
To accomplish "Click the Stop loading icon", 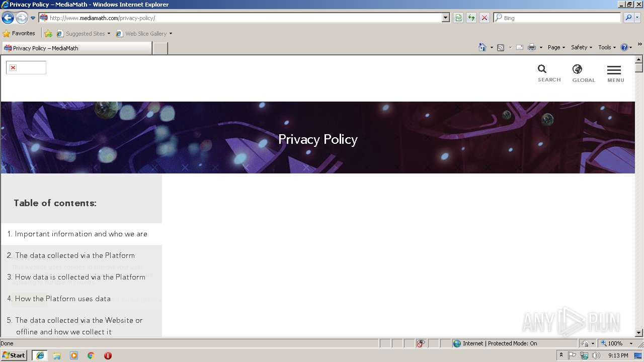I will click(485, 18).
